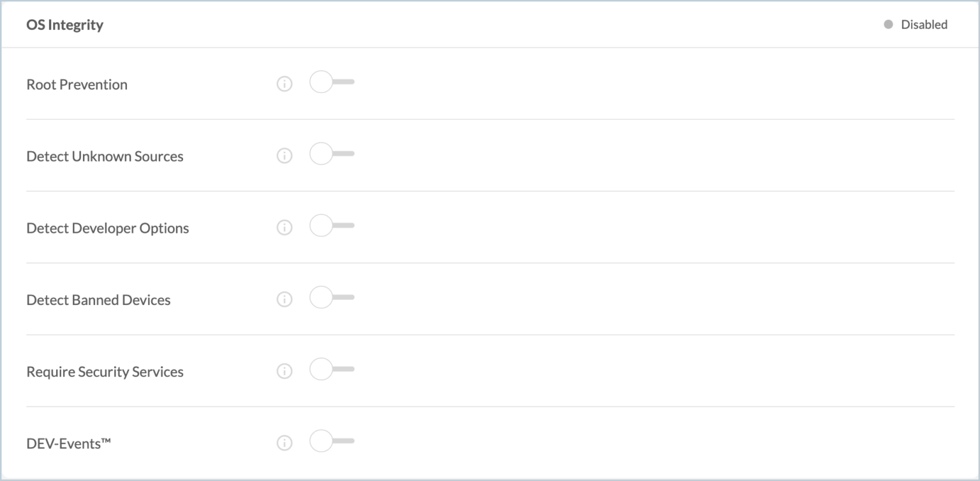
Task: Turn on Detect Unknown Sources switch
Action: pyautogui.click(x=330, y=154)
